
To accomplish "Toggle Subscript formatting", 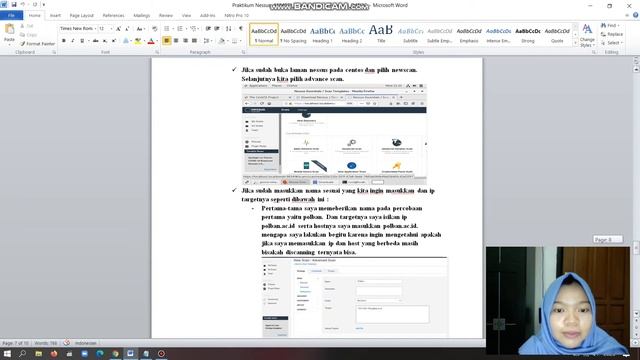I will coord(105,41).
